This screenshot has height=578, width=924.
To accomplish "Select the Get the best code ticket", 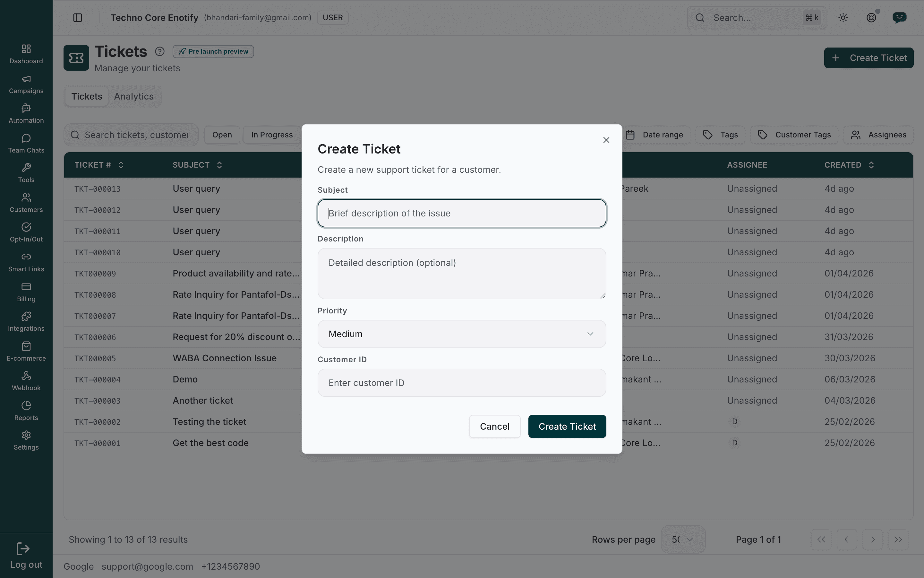I will (x=488, y=443).
